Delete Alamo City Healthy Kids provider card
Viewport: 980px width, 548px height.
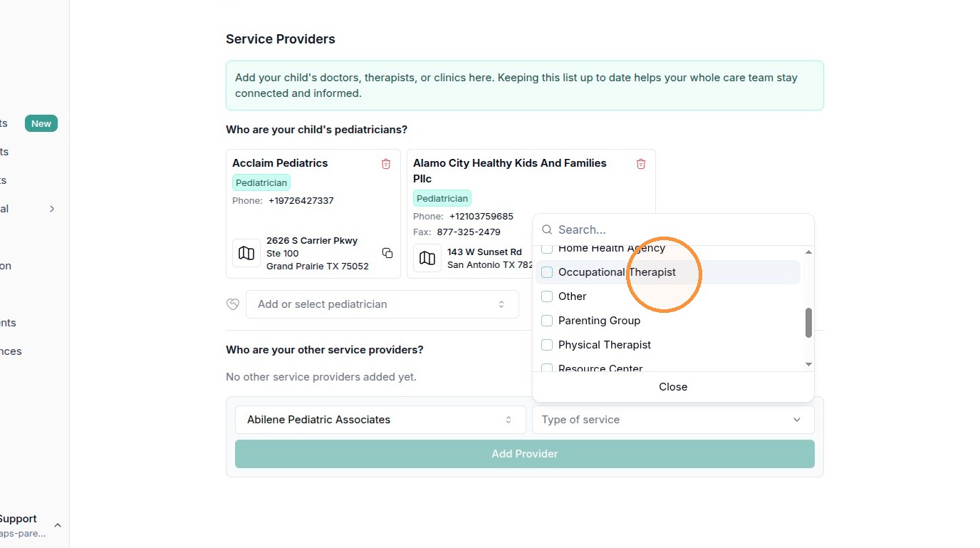click(x=641, y=164)
